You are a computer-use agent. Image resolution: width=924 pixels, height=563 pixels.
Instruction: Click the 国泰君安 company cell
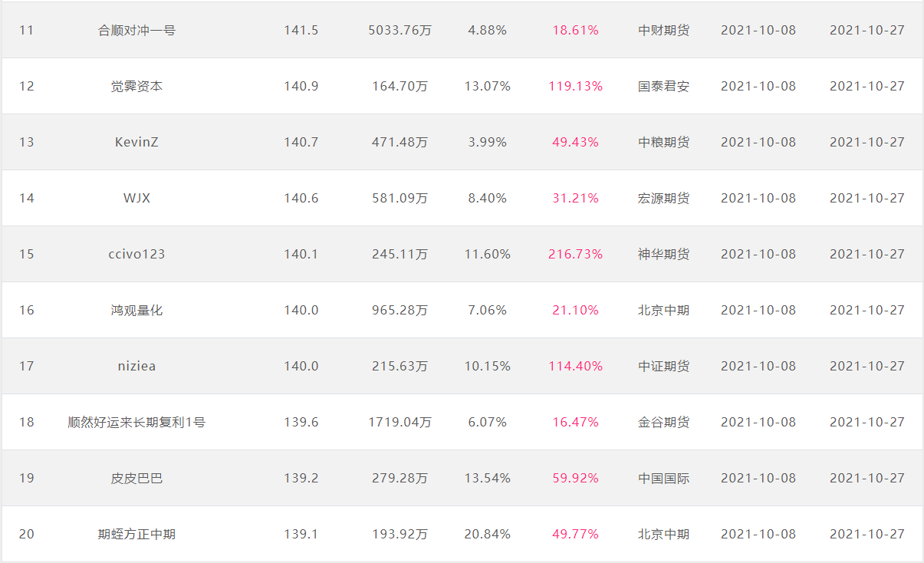point(663,87)
